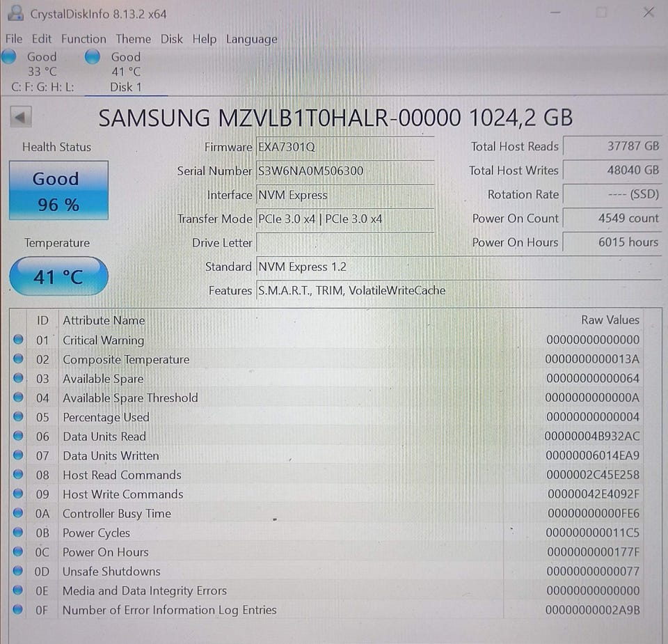This screenshot has width=668, height=644.
Task: Click the status dot of attribute 0C Power On Hours
Action: (18, 551)
